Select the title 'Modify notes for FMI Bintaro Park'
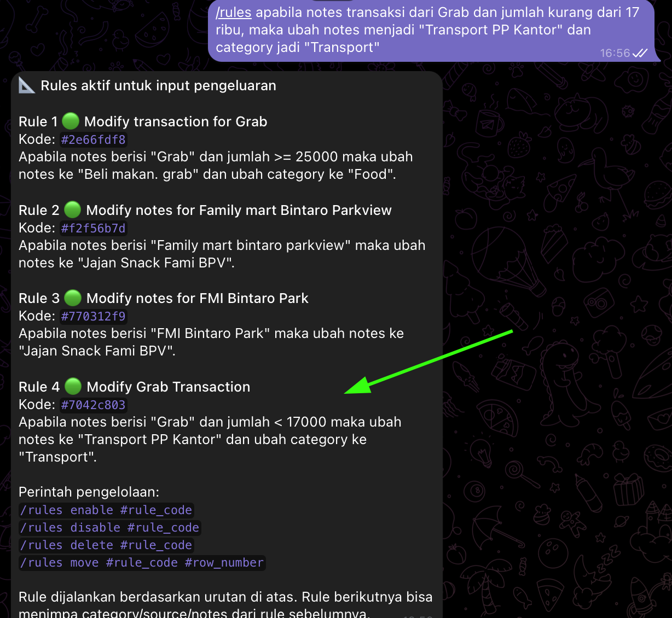 (x=198, y=298)
